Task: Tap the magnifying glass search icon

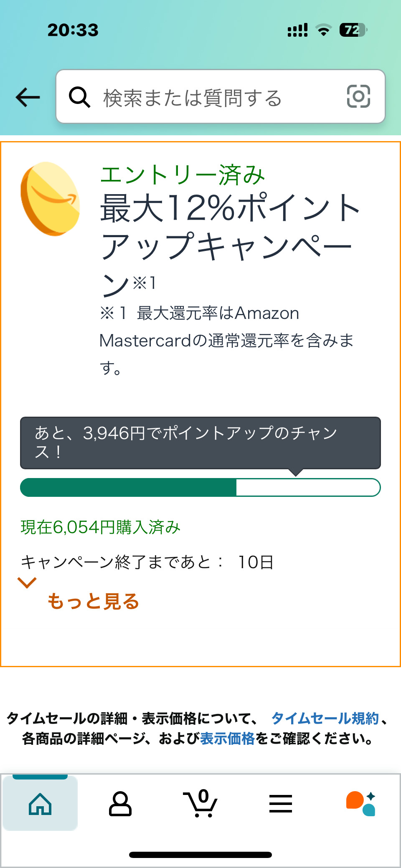Action: point(79,97)
